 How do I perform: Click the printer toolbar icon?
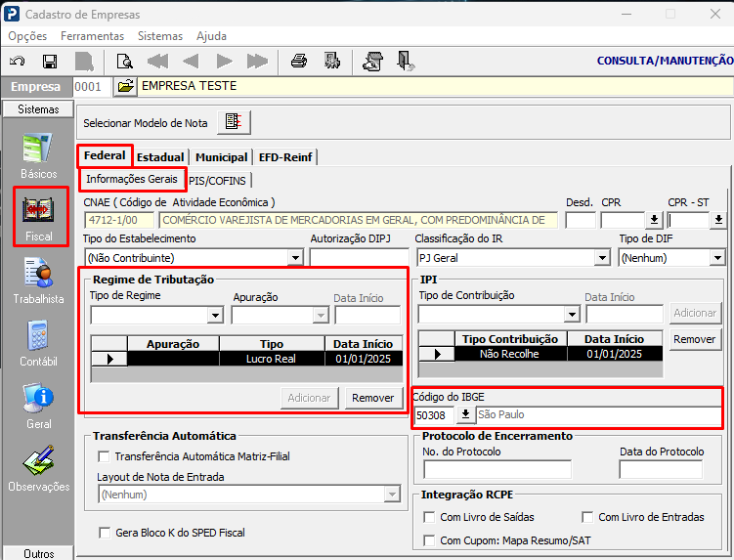[299, 61]
